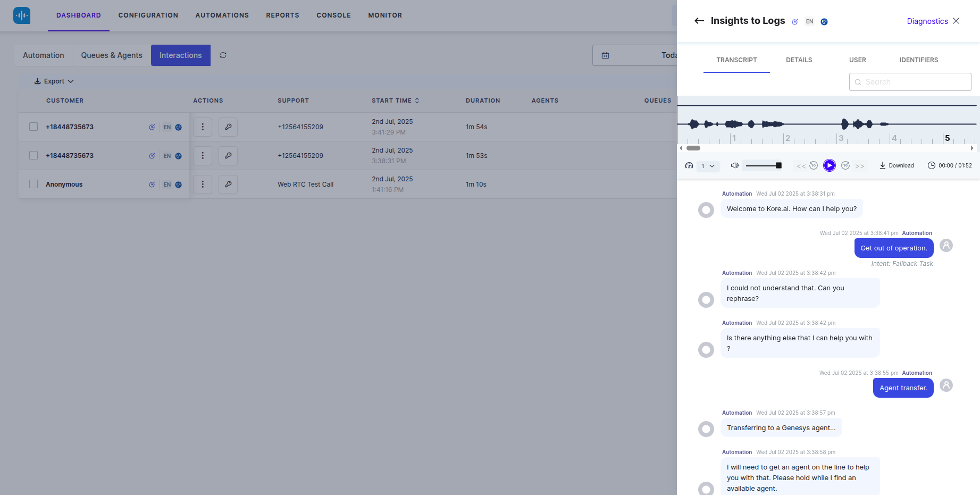Switch to Queues & Agents tab
Viewport: 980px width, 495px height.
point(112,55)
